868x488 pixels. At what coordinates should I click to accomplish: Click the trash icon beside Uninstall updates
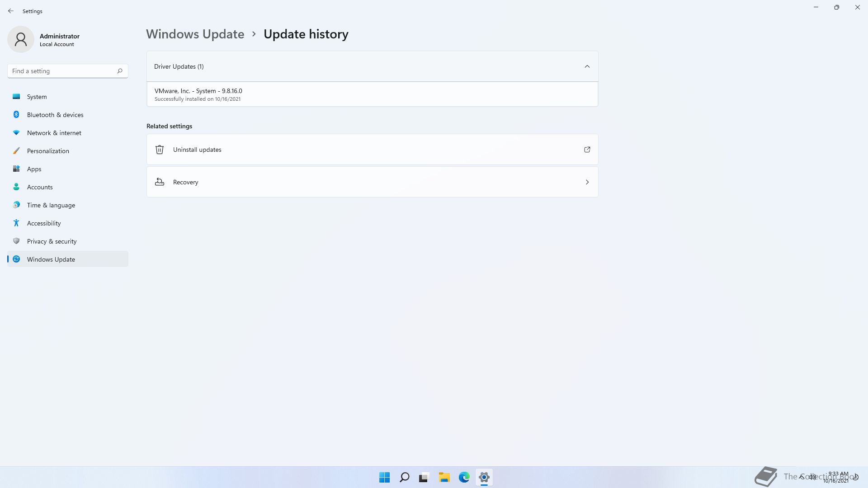[160, 150]
